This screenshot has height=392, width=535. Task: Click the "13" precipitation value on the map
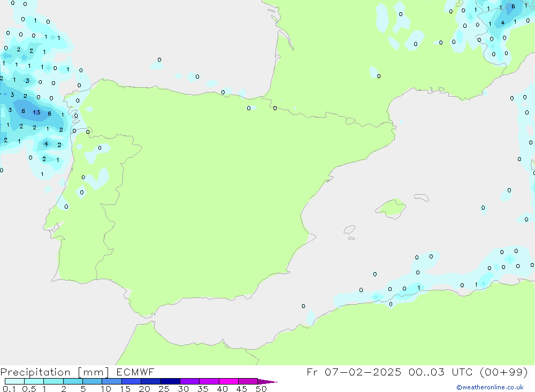(x=36, y=112)
